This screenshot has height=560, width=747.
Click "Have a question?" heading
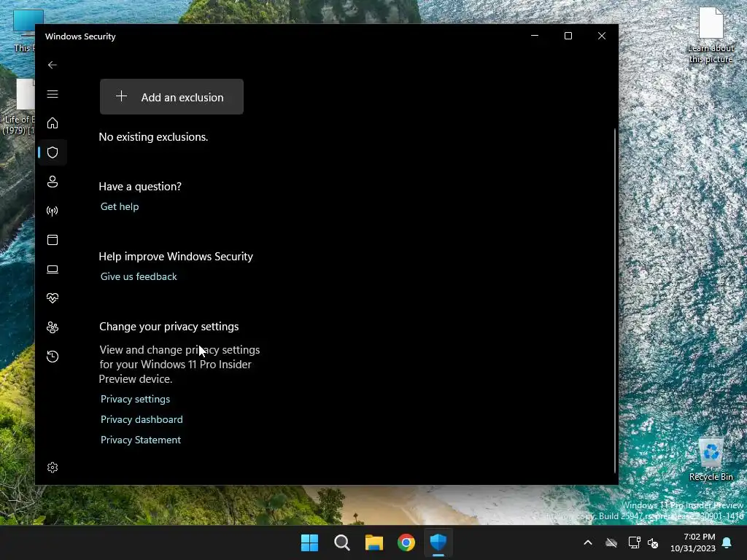[x=140, y=187]
